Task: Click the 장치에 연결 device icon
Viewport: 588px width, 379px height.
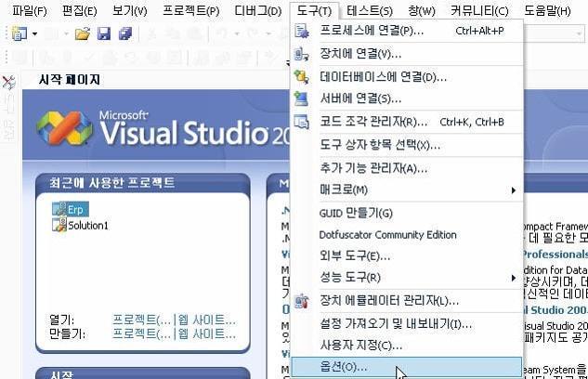Action: (302, 55)
